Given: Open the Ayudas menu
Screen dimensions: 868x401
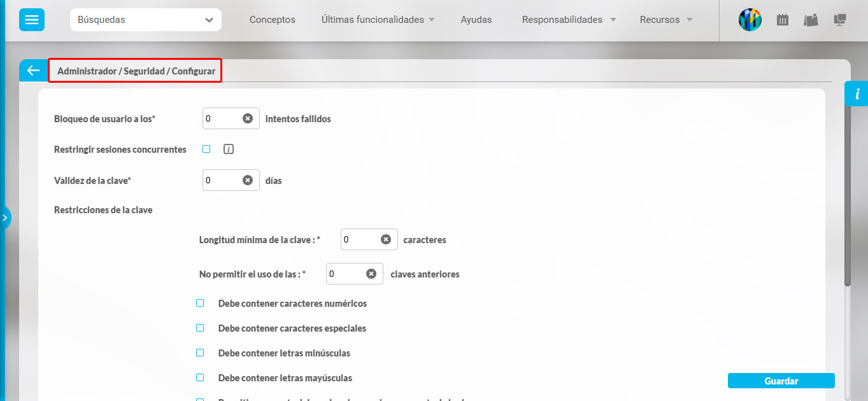Looking at the screenshot, I should coord(476,20).
